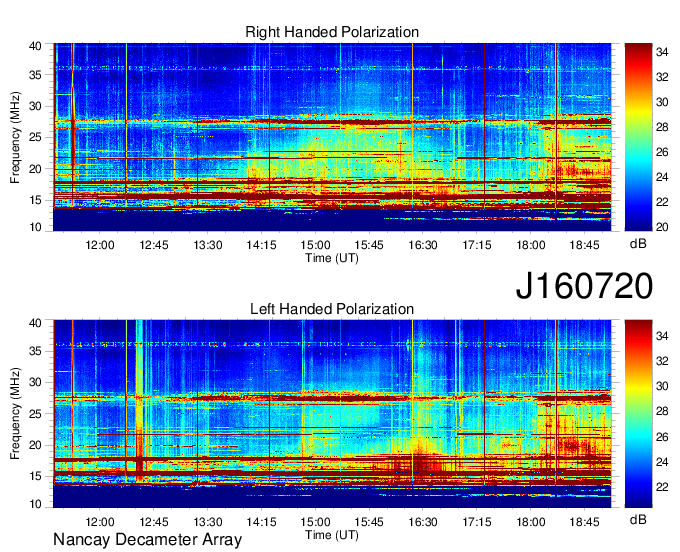Click "18:00" time tick under Right Handed plot
This screenshot has height=552, width=680.
pyautogui.click(x=530, y=245)
